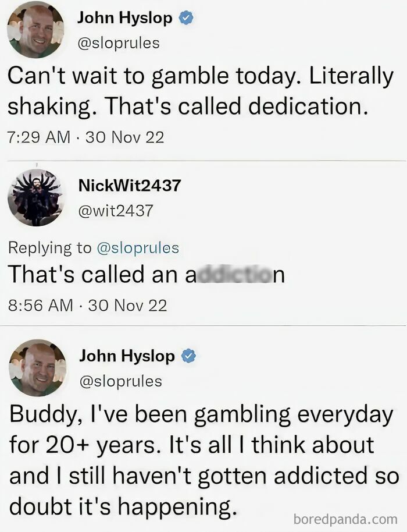This screenshot has height=532, width=407.
Task: Open John Hyslop's avatar in the last tweet
Action: coord(38,367)
